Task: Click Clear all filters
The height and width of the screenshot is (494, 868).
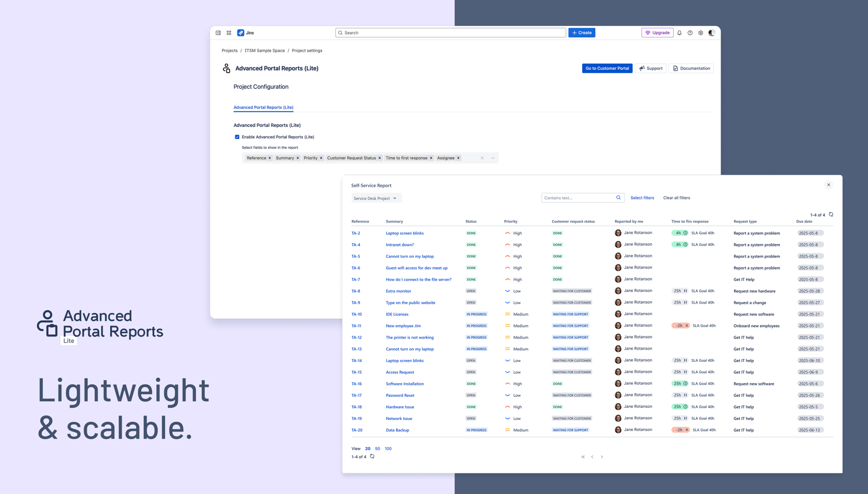Action: click(x=677, y=198)
